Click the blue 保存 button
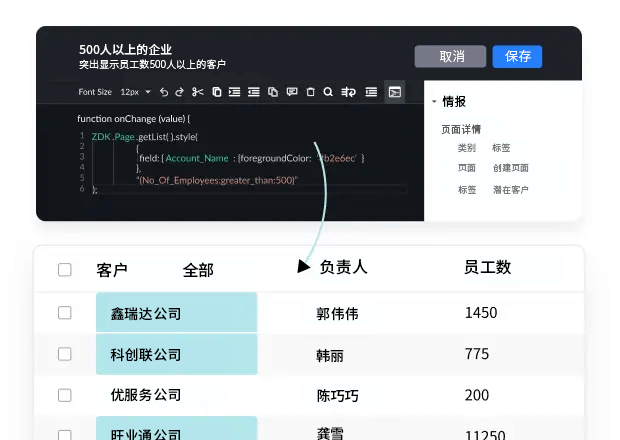Viewport: 620px width, 440px height. pyautogui.click(x=517, y=56)
